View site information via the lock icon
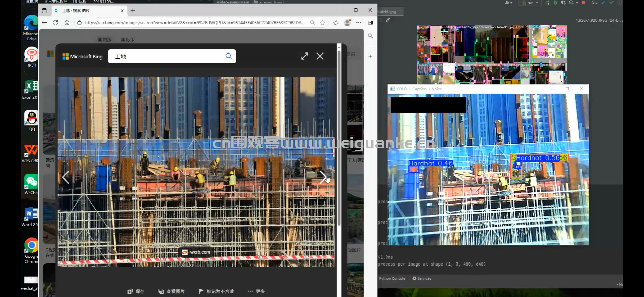644x297 pixels. [79, 23]
